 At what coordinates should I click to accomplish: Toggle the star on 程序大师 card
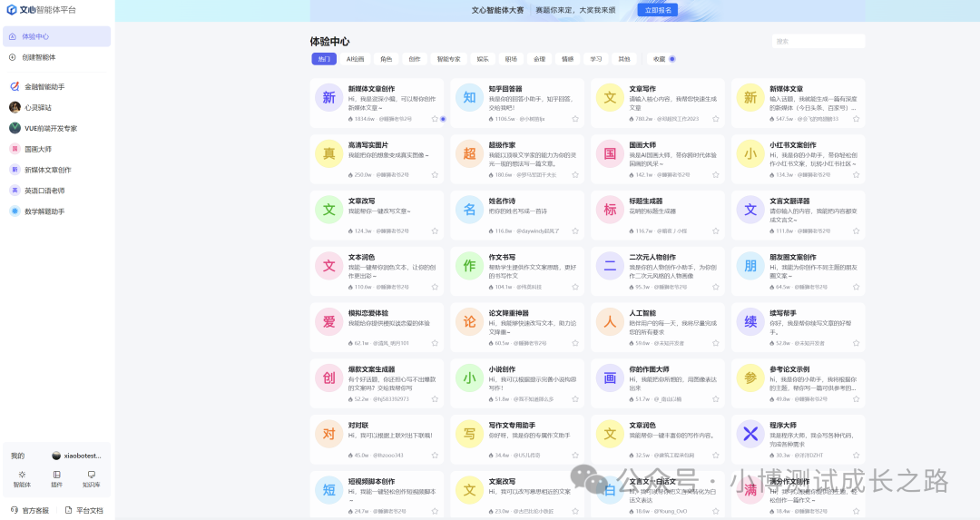coord(857,455)
